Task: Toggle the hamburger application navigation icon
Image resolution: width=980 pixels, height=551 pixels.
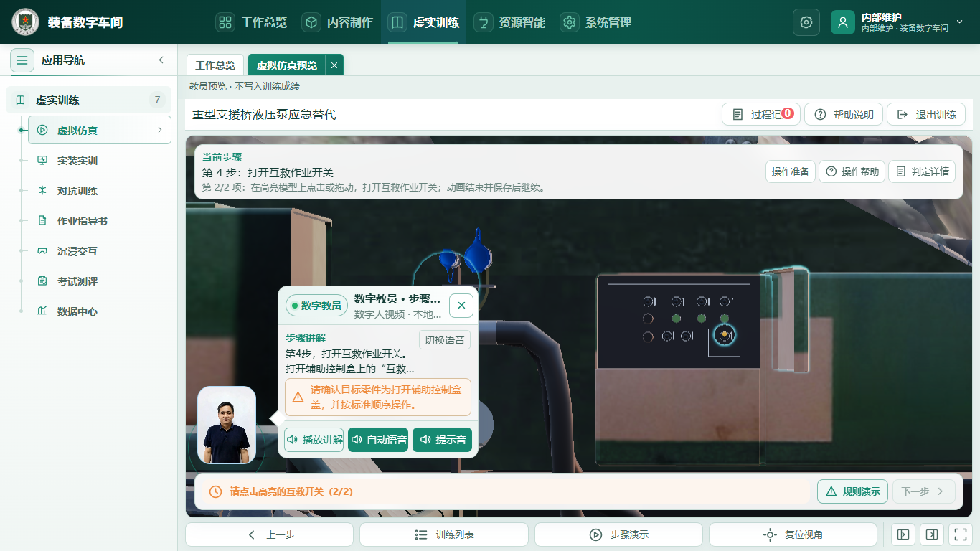Action: 22,60
